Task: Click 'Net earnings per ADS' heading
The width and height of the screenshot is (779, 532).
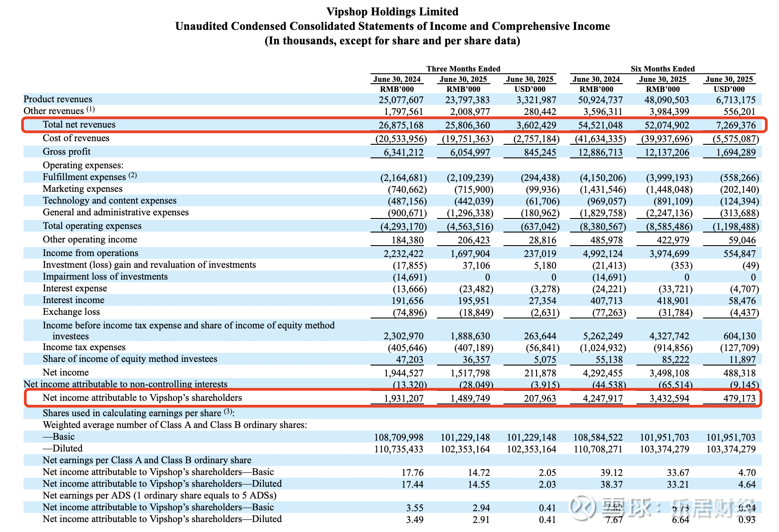Action: point(159,495)
